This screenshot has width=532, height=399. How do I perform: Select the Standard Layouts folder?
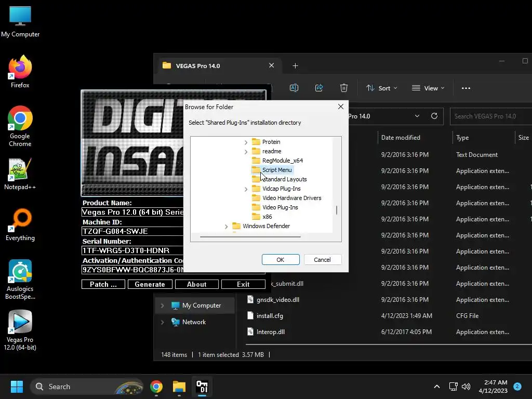click(279, 179)
